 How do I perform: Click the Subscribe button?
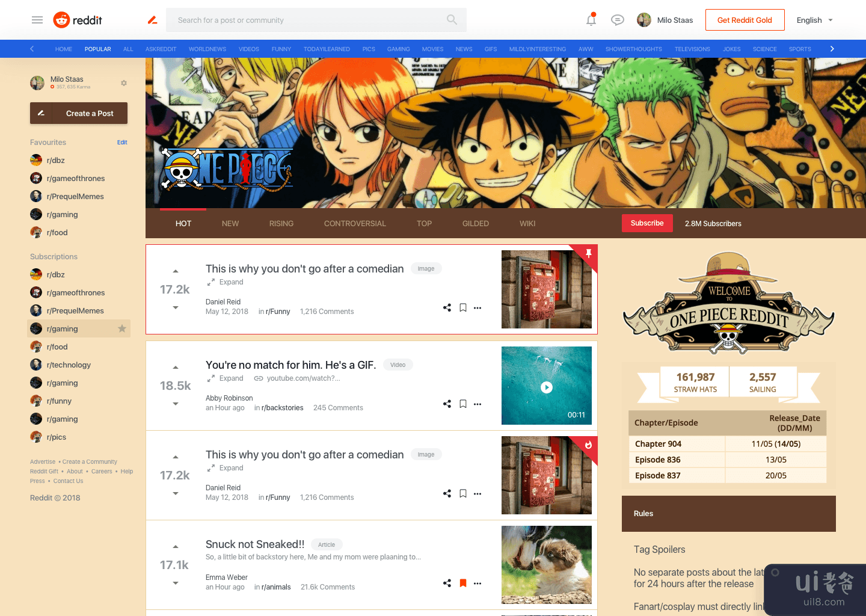click(647, 223)
